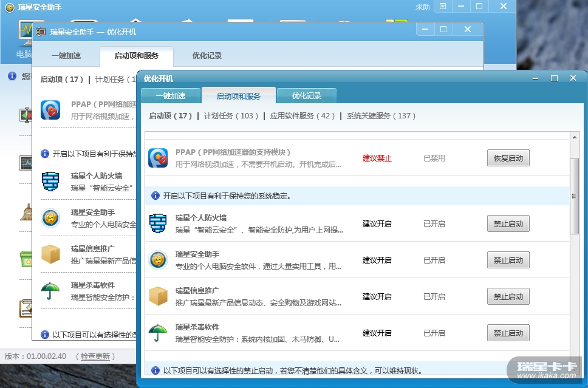588x388 pixels.
Task: Click 版本：01.00.02.40 text in main window
Action: (35, 356)
